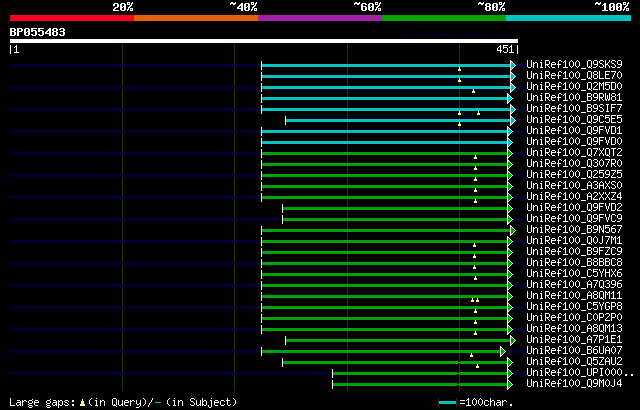Click the green ~80% legend color segment

pos(444,18)
